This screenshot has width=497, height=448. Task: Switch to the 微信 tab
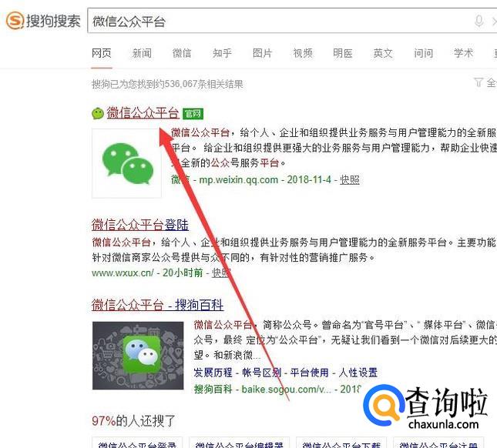coord(182,53)
